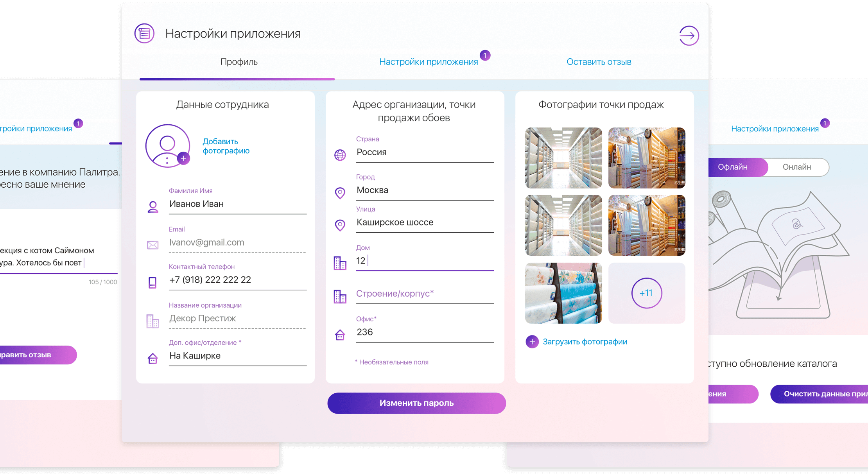868x475 pixels.
Task: Click the building icon beside Строение/корпус
Action: (x=340, y=296)
